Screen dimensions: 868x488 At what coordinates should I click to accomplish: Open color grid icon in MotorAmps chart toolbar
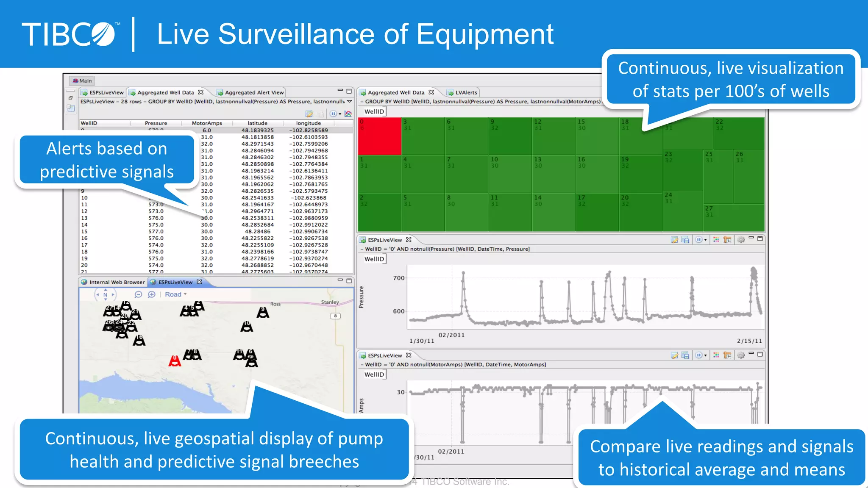point(716,355)
